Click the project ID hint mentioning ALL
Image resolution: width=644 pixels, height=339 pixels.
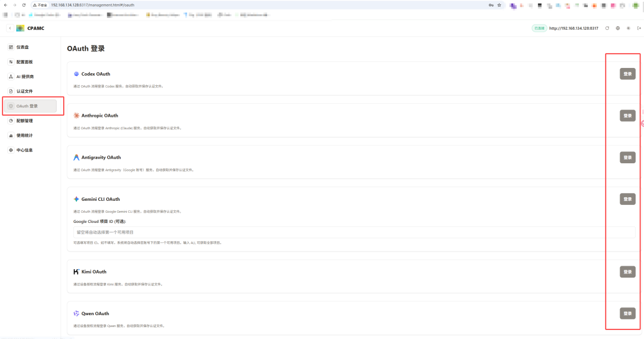click(148, 243)
